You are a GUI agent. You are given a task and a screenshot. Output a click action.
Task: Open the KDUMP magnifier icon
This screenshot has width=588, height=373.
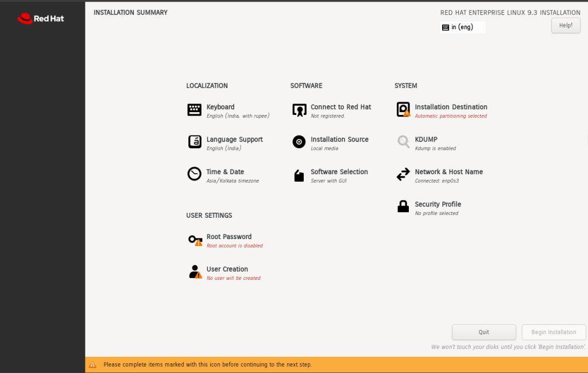click(403, 142)
